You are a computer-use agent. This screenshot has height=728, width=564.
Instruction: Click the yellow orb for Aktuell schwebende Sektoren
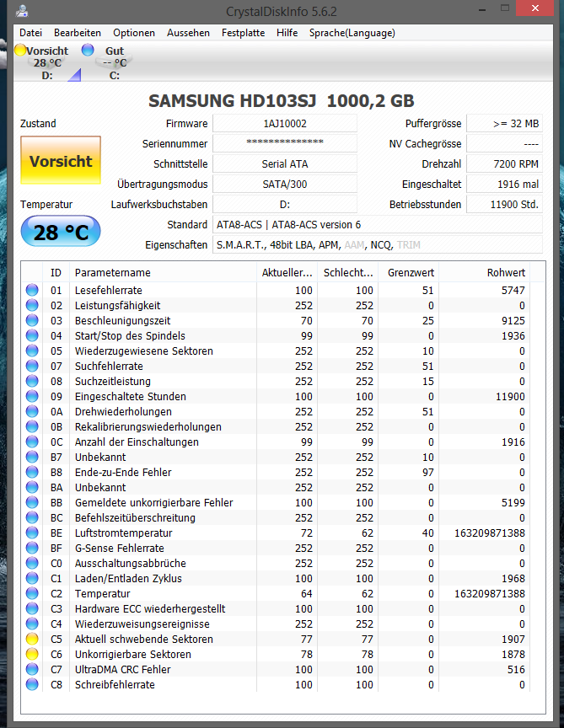(32, 639)
